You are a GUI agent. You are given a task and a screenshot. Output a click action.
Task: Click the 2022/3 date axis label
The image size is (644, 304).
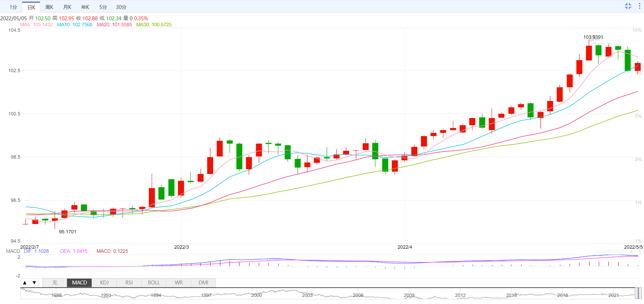coord(182,247)
